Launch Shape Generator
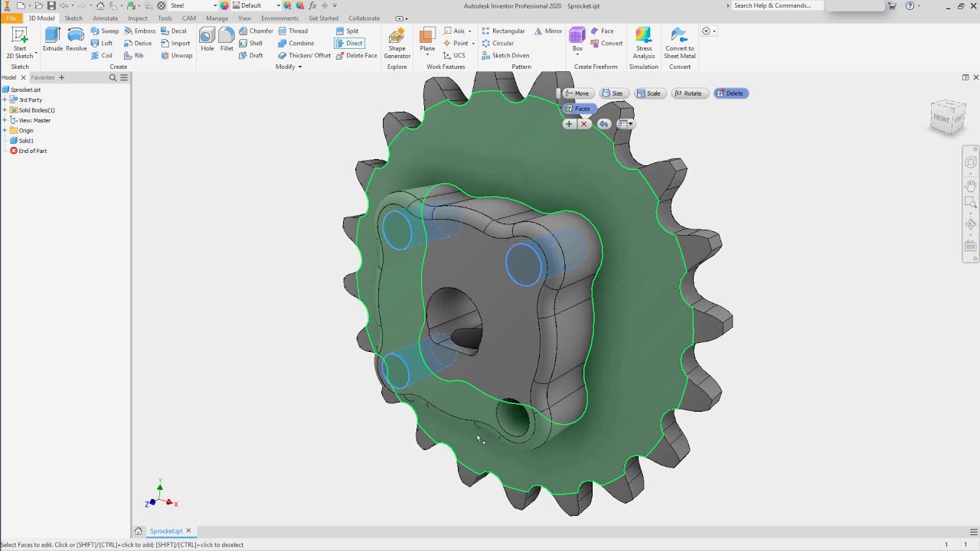 (397, 43)
